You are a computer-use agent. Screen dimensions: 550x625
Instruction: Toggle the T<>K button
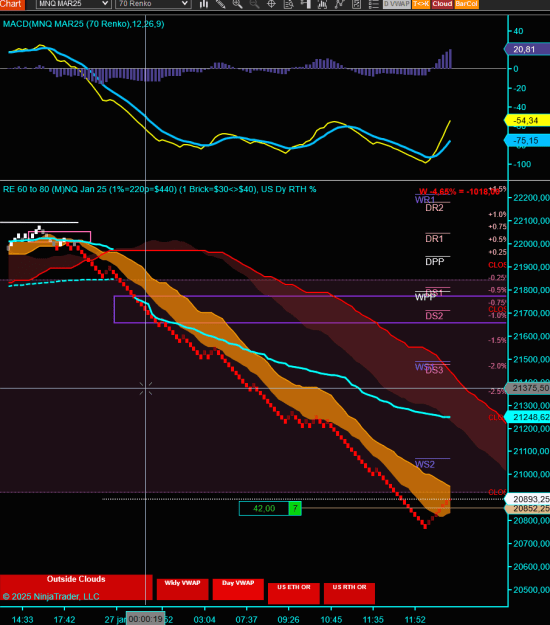click(421, 4)
